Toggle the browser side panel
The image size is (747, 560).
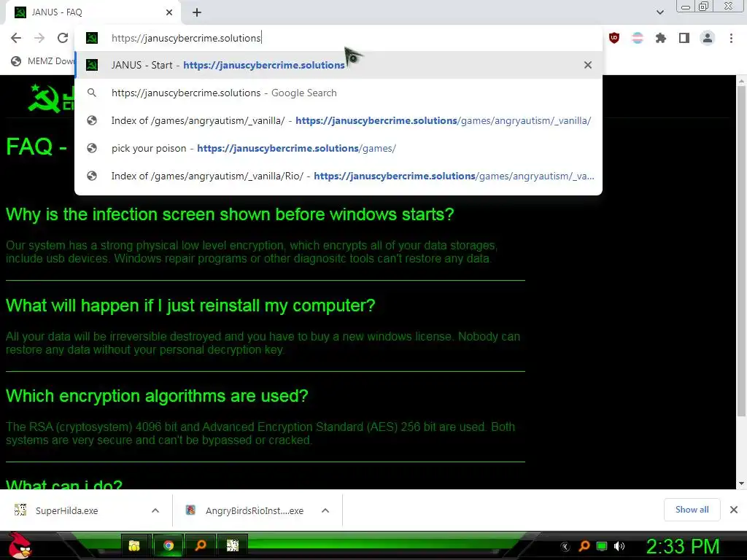[x=684, y=38]
